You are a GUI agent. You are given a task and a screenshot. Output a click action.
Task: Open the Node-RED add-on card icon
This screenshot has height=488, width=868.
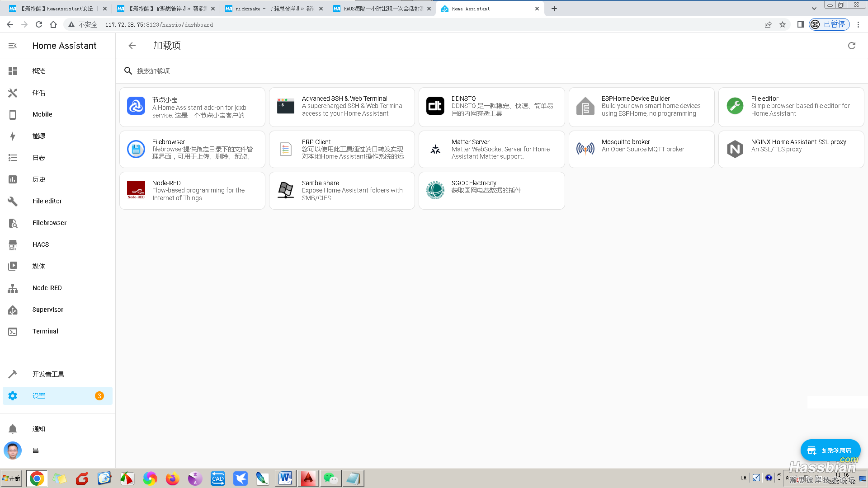tap(136, 190)
